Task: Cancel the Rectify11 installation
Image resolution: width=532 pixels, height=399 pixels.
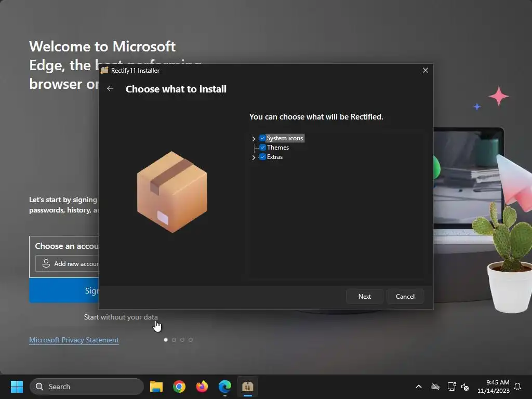Action: click(405, 296)
